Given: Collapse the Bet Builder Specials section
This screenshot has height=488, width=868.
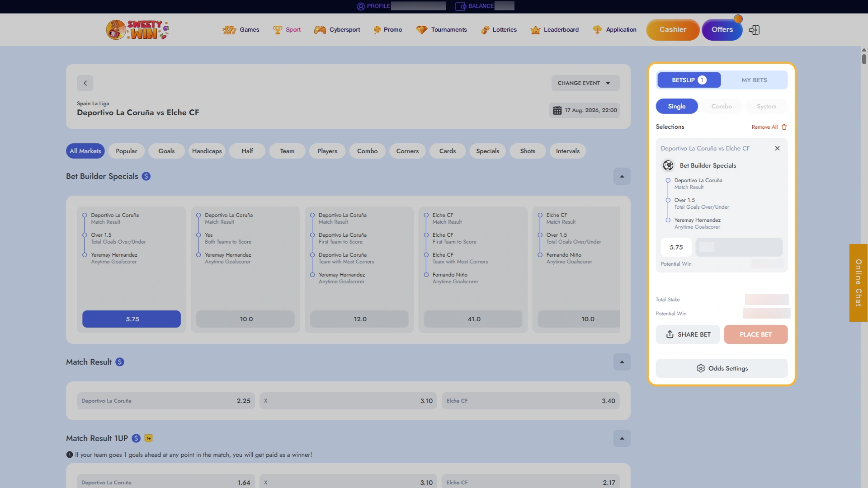Looking at the screenshot, I should [x=622, y=176].
